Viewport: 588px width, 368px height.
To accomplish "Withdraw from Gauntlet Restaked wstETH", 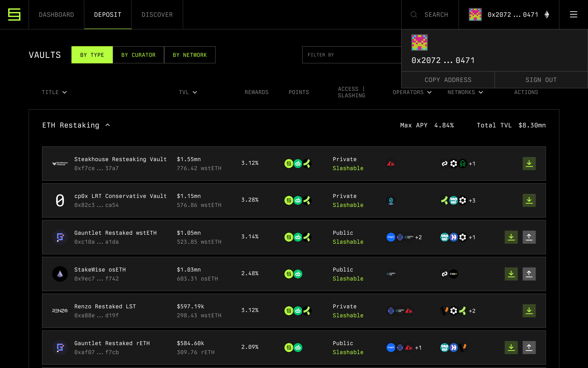I will pyautogui.click(x=529, y=237).
